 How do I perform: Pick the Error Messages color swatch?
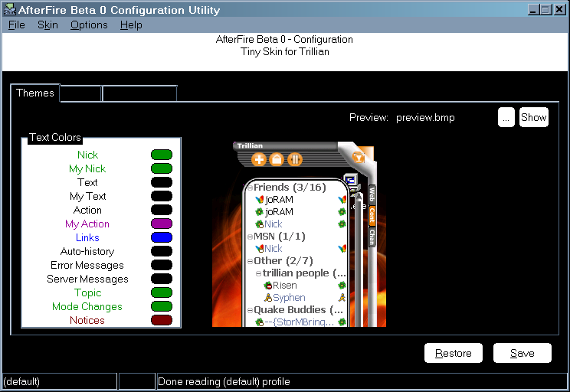[x=162, y=265]
